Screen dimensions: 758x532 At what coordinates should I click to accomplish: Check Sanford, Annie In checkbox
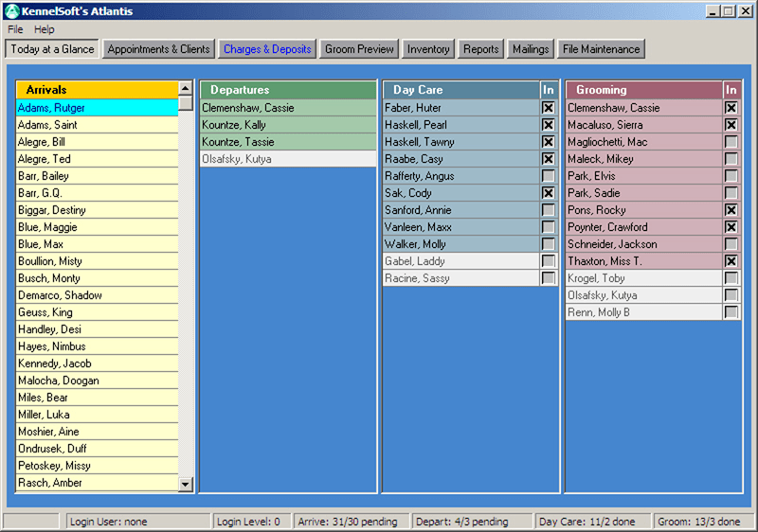(549, 210)
